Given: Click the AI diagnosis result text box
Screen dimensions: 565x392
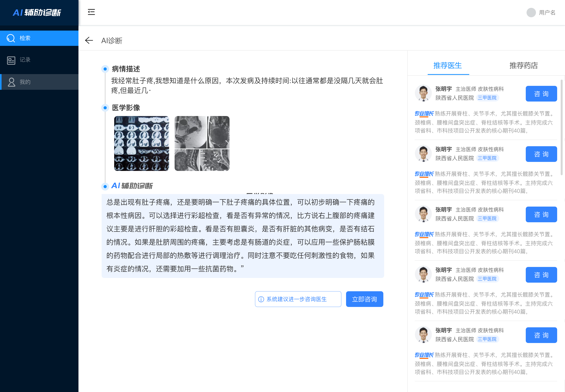Looking at the screenshot, I should [x=243, y=236].
